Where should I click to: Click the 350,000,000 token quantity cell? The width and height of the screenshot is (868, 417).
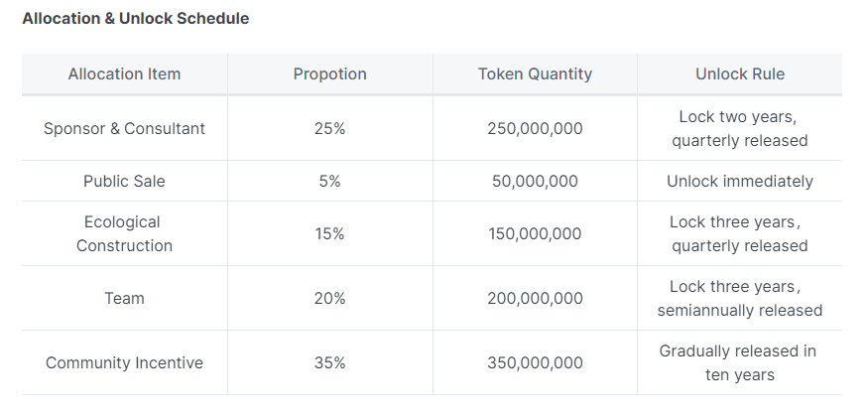(535, 363)
